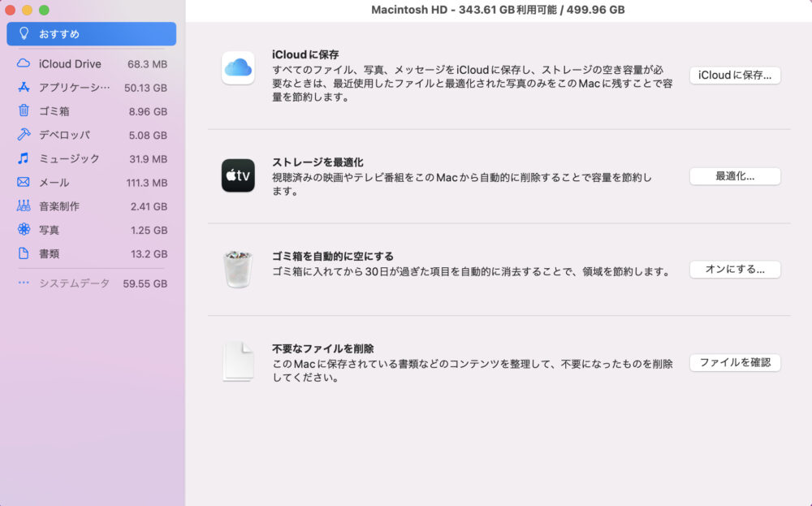
Task: Open the ゴミ箱 sidebar category
Action: tap(91, 111)
